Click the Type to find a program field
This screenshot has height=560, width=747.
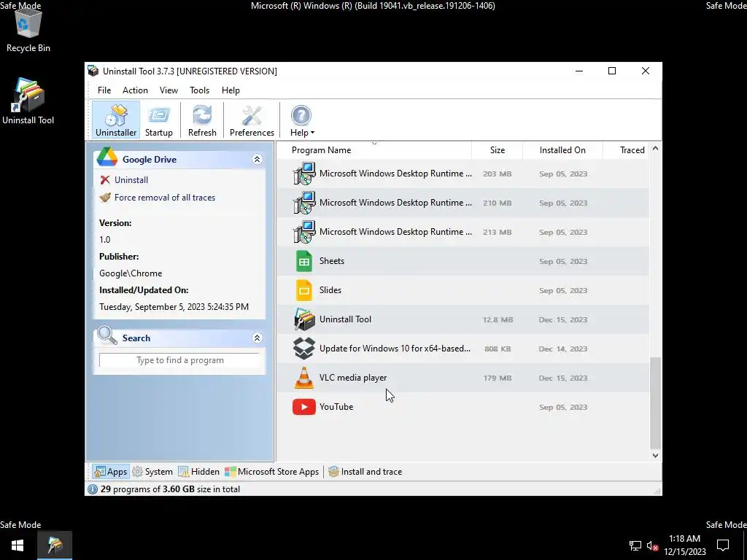[179, 360]
